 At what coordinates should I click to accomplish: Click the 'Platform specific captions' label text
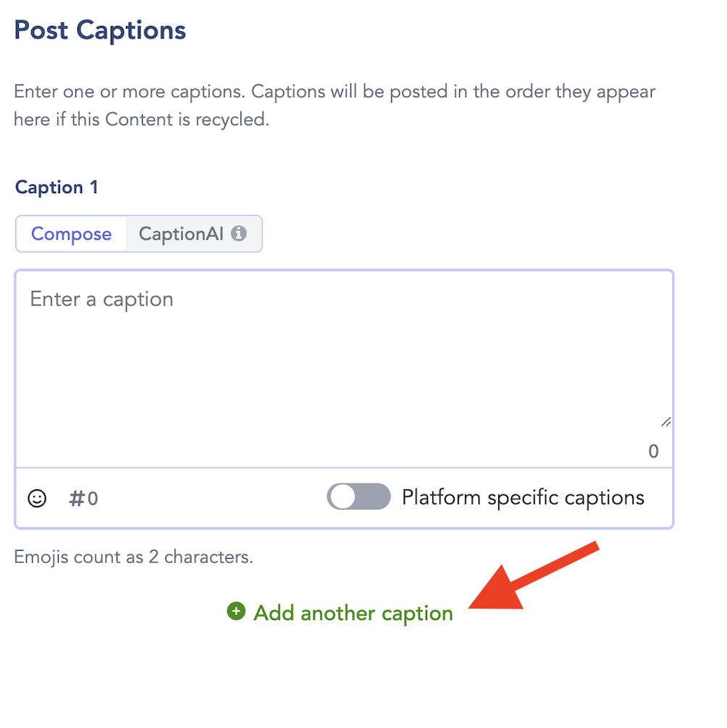[x=523, y=498]
